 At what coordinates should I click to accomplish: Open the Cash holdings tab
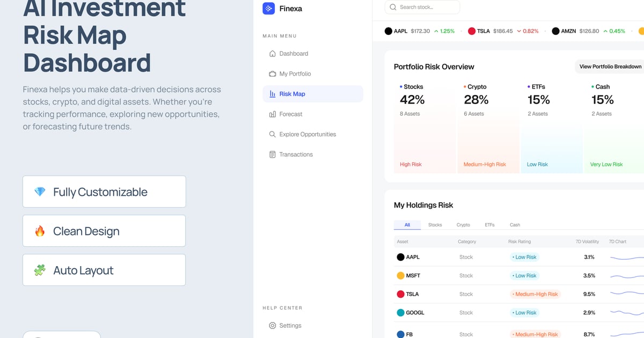pos(515,225)
